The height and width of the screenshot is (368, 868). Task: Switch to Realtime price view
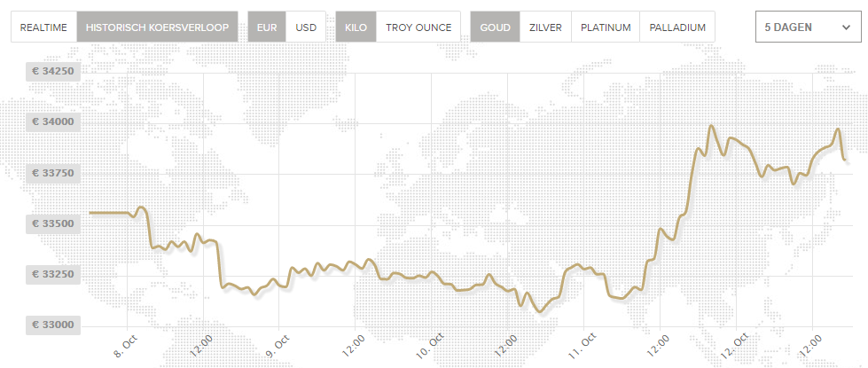[44, 27]
